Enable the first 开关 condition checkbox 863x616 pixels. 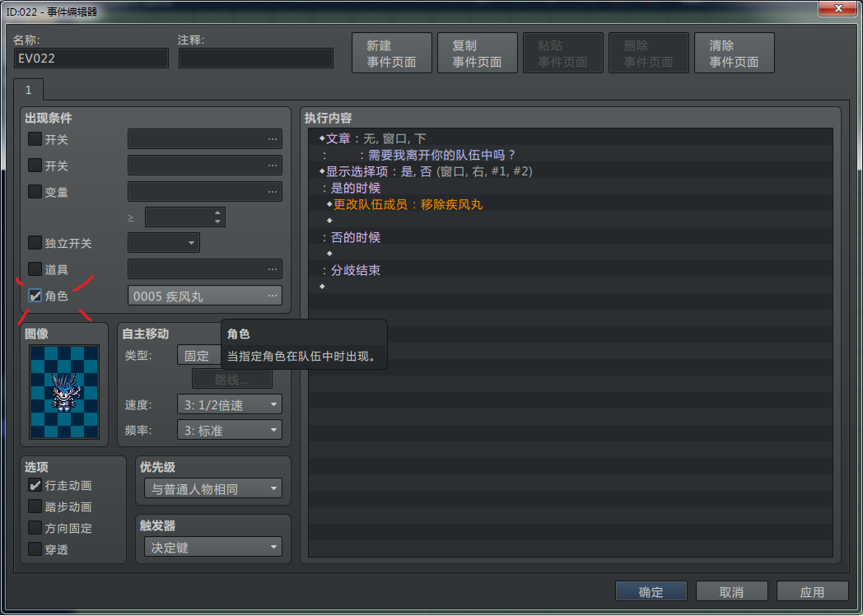(35, 138)
